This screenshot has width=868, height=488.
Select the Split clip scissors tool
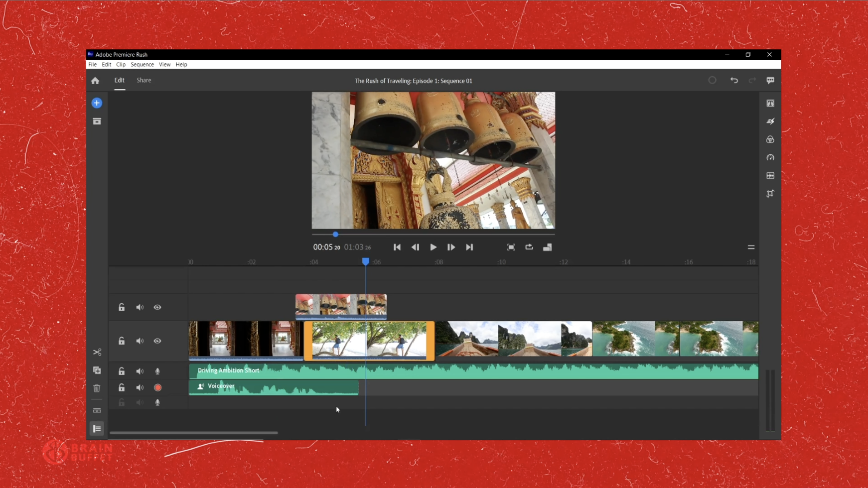point(97,352)
